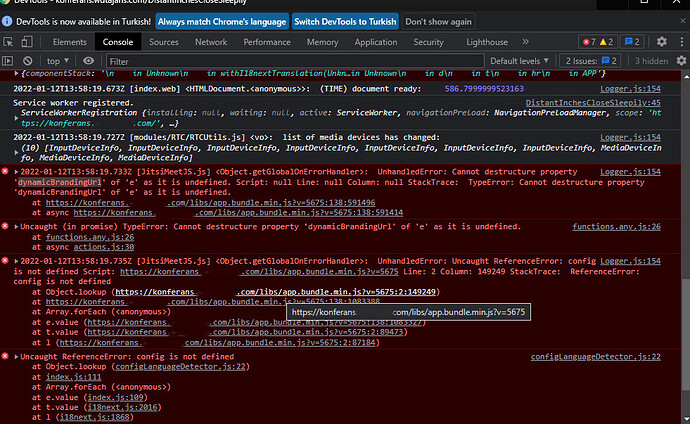The image size is (690, 424).
Task: Select the highlighted dynamicBrandingUrl text
Action: 59,182
